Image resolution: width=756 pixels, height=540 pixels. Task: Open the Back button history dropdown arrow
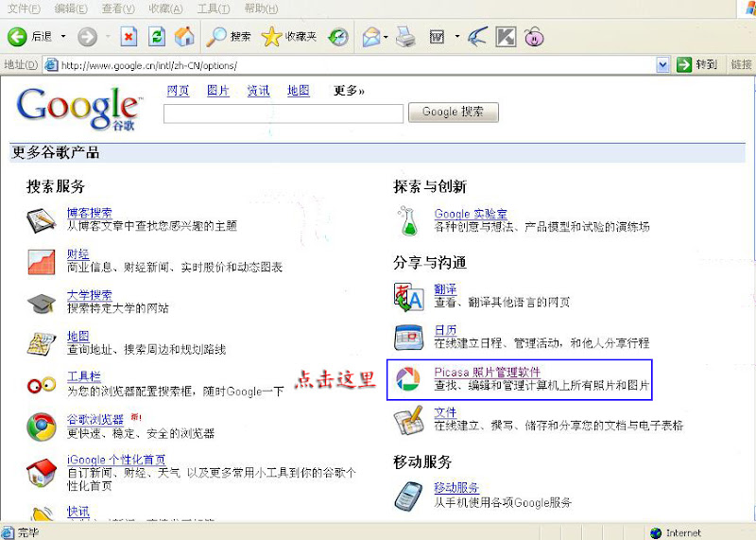(63, 37)
